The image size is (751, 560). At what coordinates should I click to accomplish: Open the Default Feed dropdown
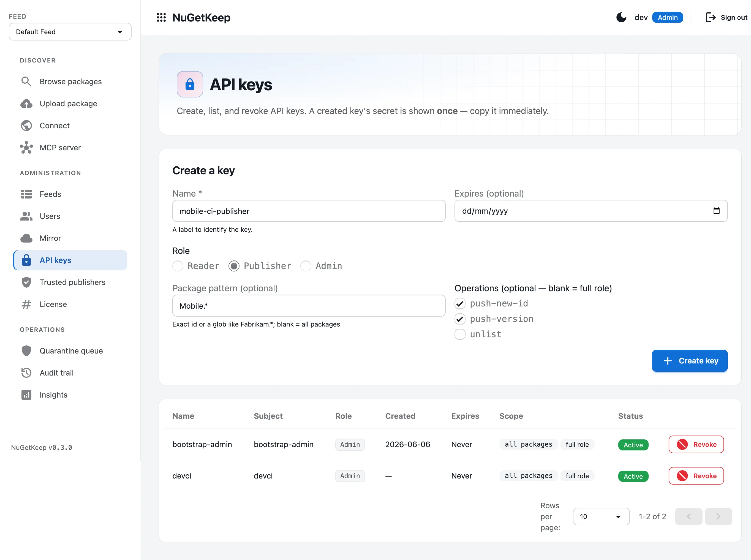pyautogui.click(x=70, y=32)
